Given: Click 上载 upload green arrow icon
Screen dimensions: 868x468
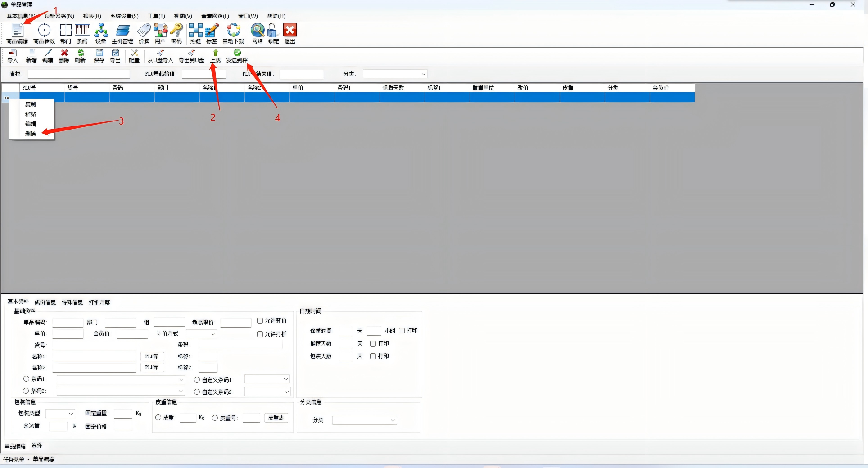Looking at the screenshot, I should (216, 56).
